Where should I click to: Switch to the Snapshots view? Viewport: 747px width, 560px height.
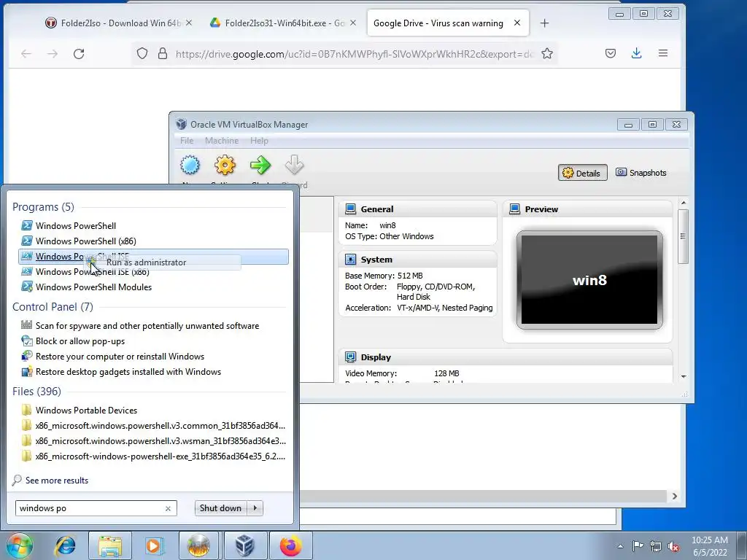click(x=641, y=172)
